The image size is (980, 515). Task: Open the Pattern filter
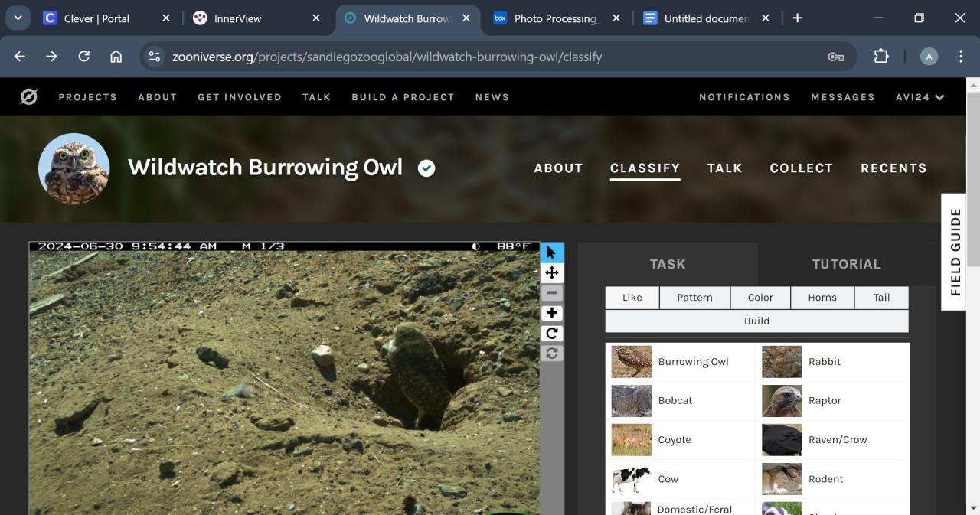[x=694, y=298]
